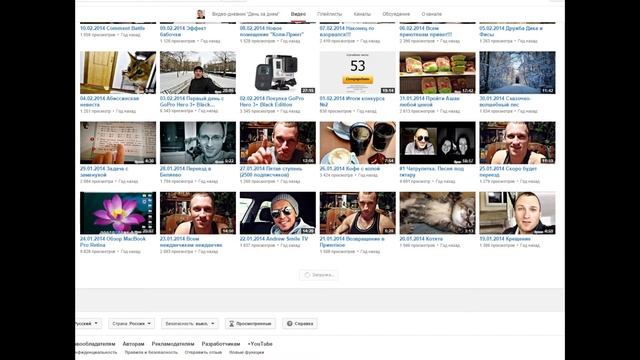Open the Авторам footer link
The height and width of the screenshot is (360, 640).
(133, 344)
